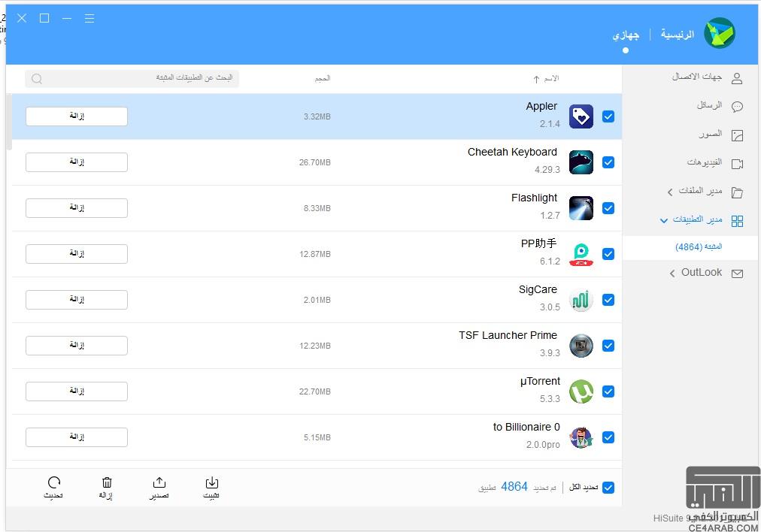Focus the installed apps search field

(x=132, y=79)
